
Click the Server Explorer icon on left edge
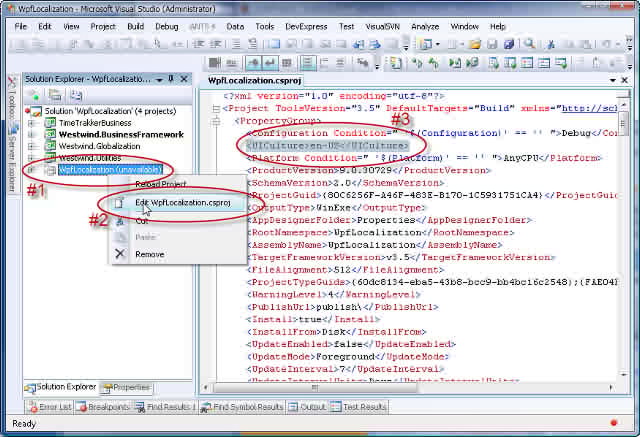click(13, 130)
